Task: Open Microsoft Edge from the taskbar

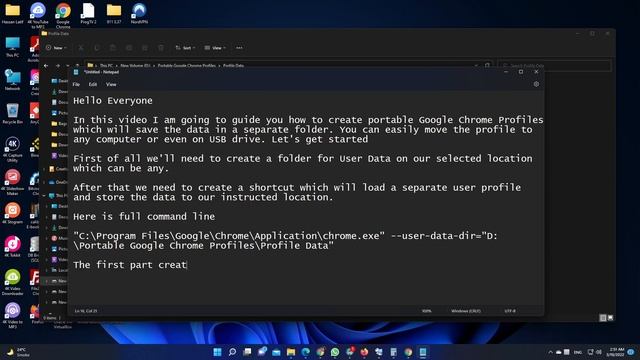Action: (306, 352)
